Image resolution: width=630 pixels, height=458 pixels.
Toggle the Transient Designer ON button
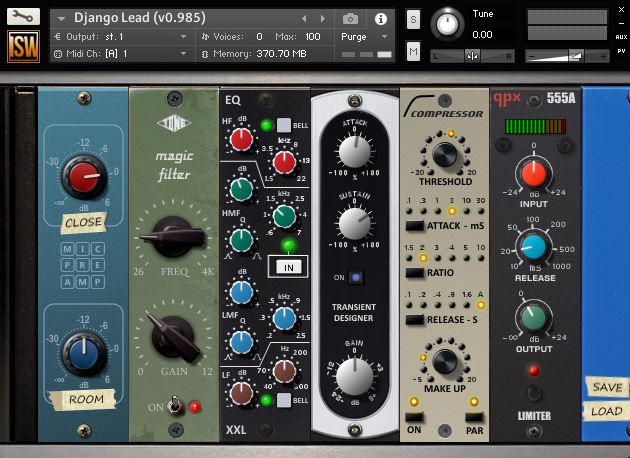356,277
